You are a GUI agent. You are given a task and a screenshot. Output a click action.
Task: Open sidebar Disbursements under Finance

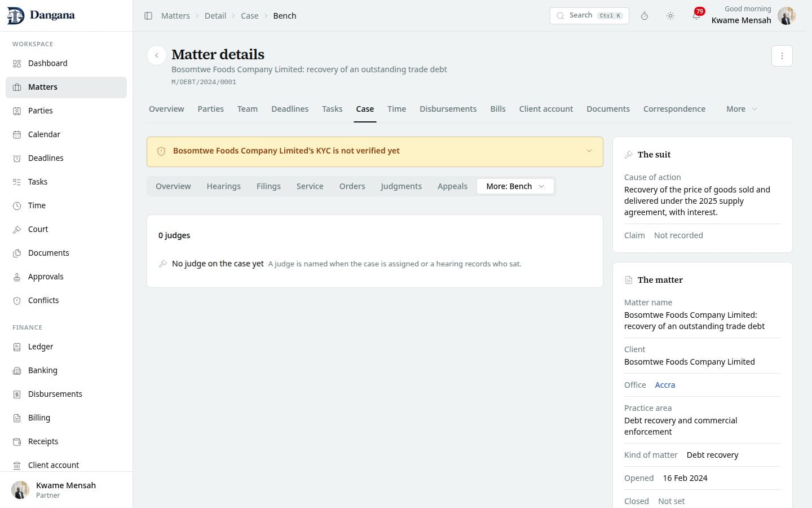point(66,394)
